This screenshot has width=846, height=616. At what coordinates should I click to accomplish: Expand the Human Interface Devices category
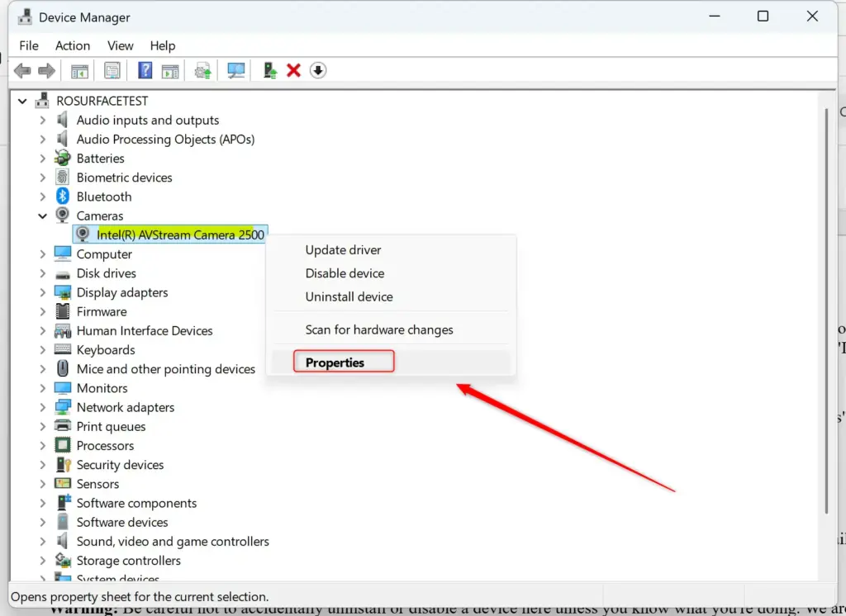click(43, 330)
